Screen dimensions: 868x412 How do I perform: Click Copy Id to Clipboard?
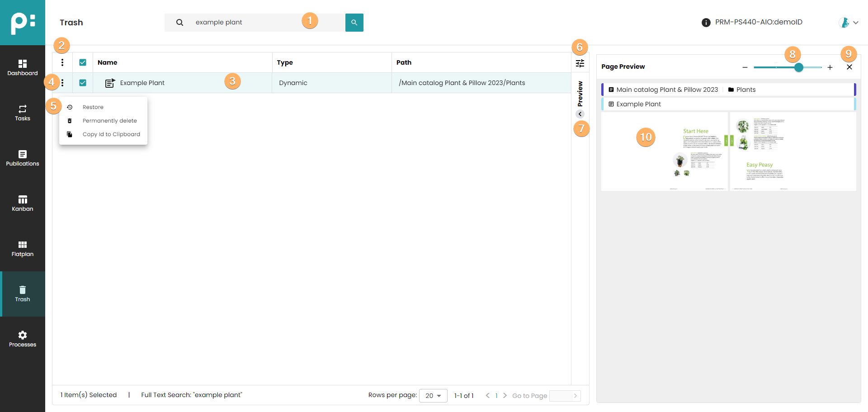(x=111, y=134)
